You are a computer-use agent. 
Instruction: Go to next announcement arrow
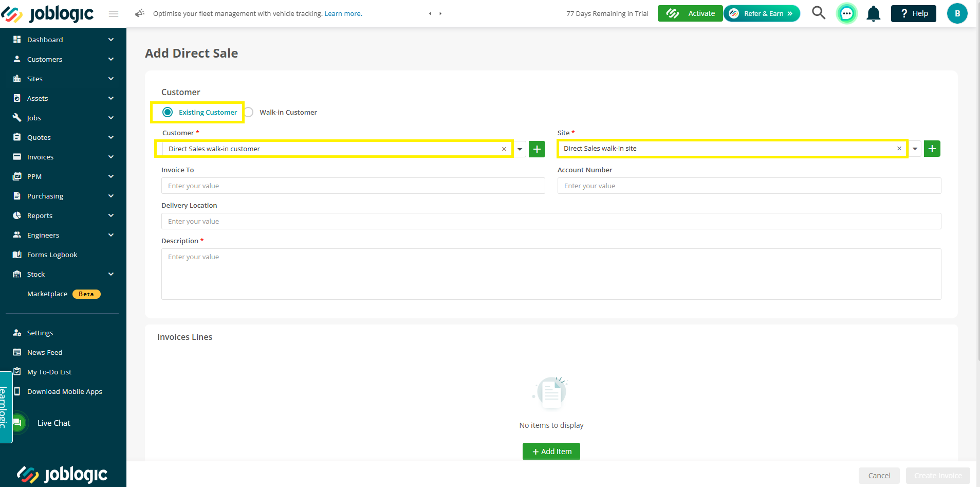pos(440,14)
